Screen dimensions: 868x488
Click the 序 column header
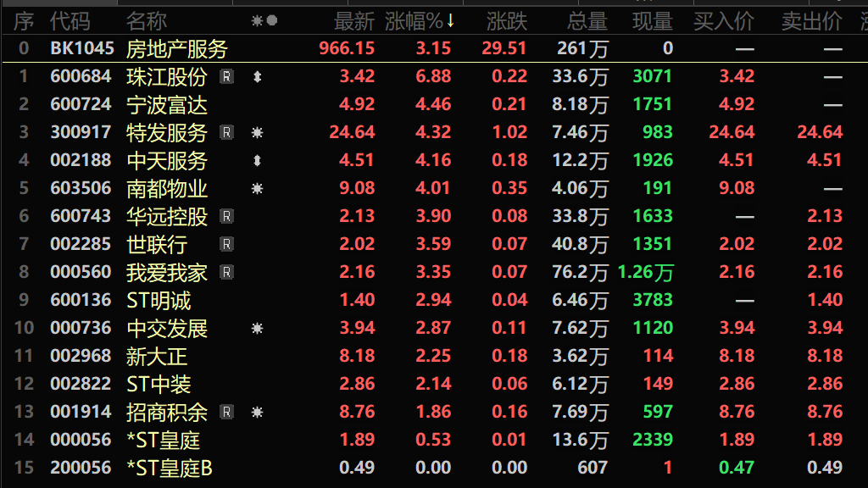[x=24, y=21]
